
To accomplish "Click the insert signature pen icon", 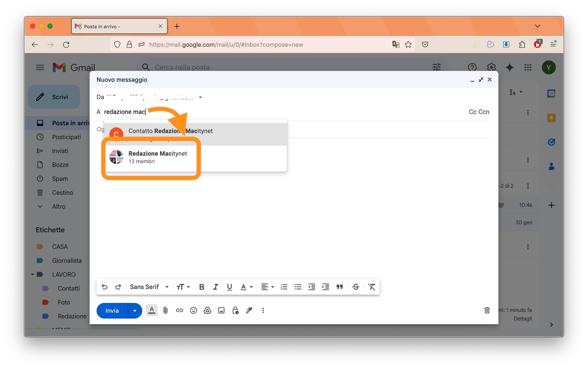I will 249,310.
